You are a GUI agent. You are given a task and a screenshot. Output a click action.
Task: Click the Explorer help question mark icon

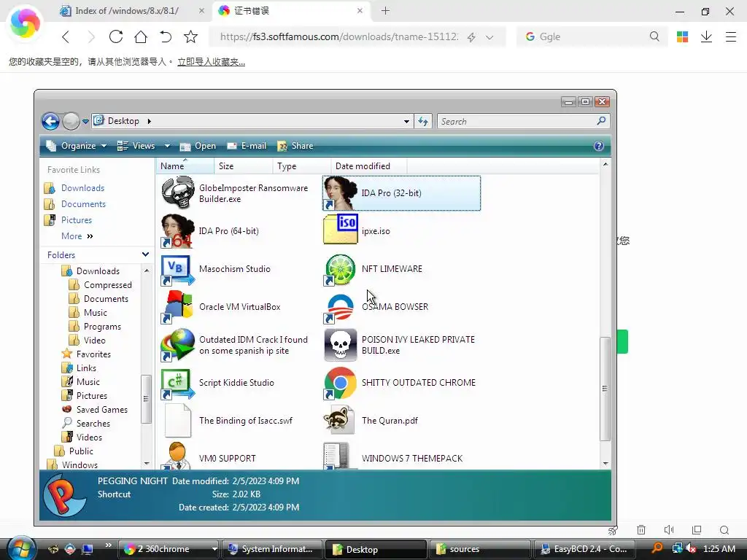[x=599, y=146]
